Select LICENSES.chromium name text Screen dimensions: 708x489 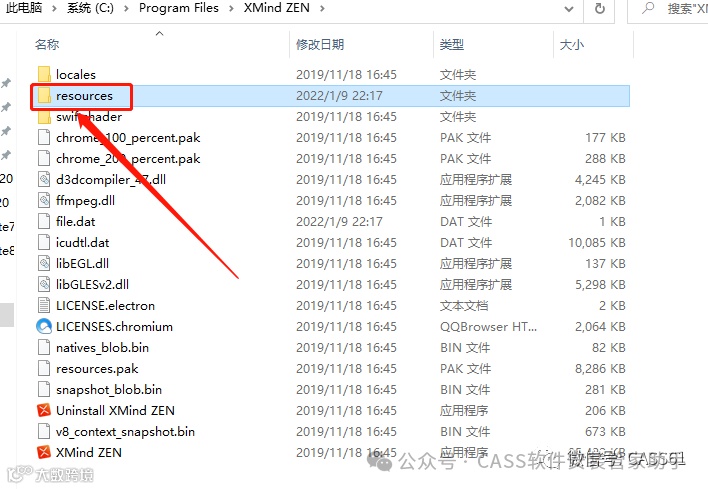pos(114,326)
